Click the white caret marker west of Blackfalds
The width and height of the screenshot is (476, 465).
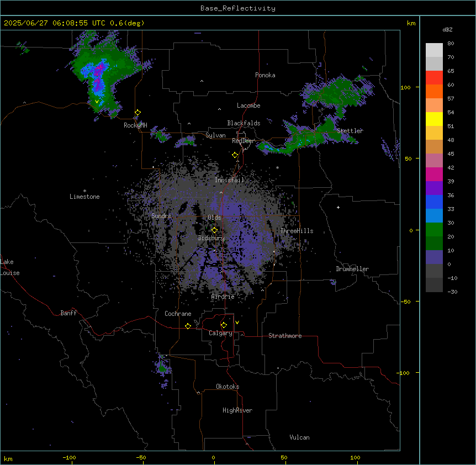[x=189, y=124]
